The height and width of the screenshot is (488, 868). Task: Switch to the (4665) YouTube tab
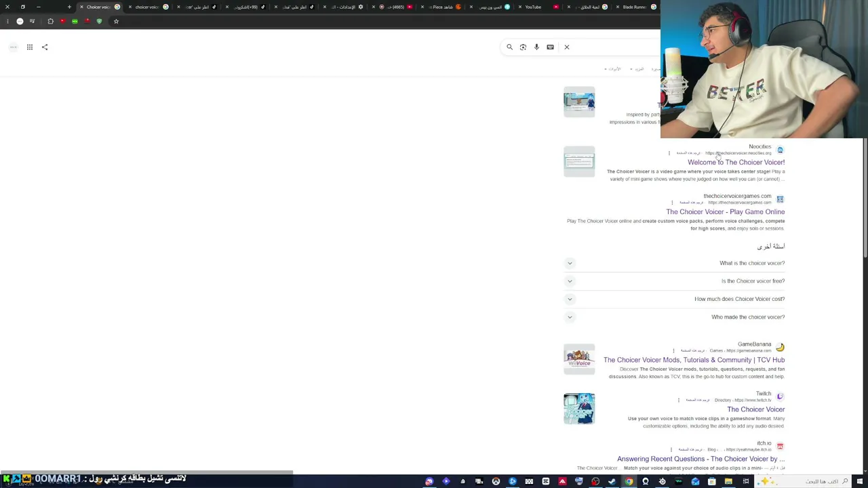393,7
